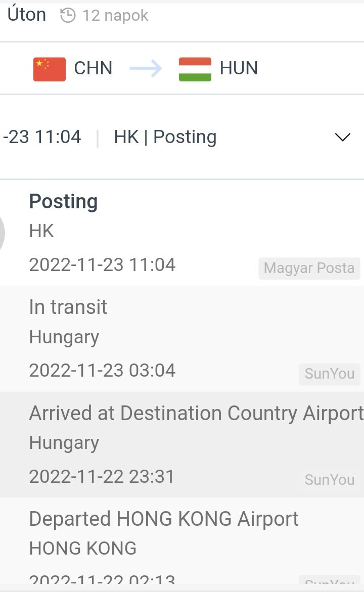
Task: Expand the latest status chevron
Action: pyautogui.click(x=343, y=137)
